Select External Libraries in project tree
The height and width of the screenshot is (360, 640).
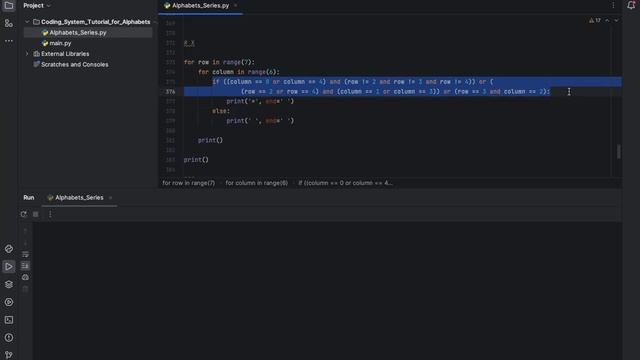61,54
